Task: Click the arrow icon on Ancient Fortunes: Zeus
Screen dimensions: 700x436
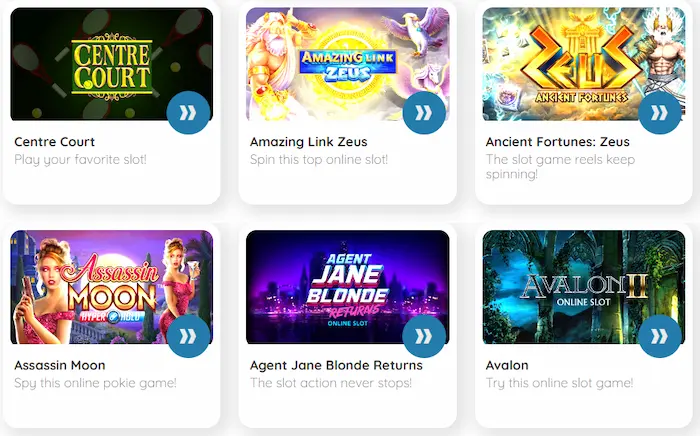Action: tap(659, 112)
